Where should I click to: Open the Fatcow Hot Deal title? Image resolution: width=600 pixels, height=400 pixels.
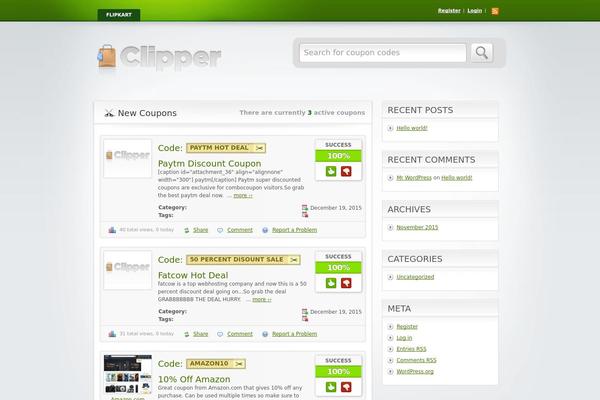[x=193, y=275]
